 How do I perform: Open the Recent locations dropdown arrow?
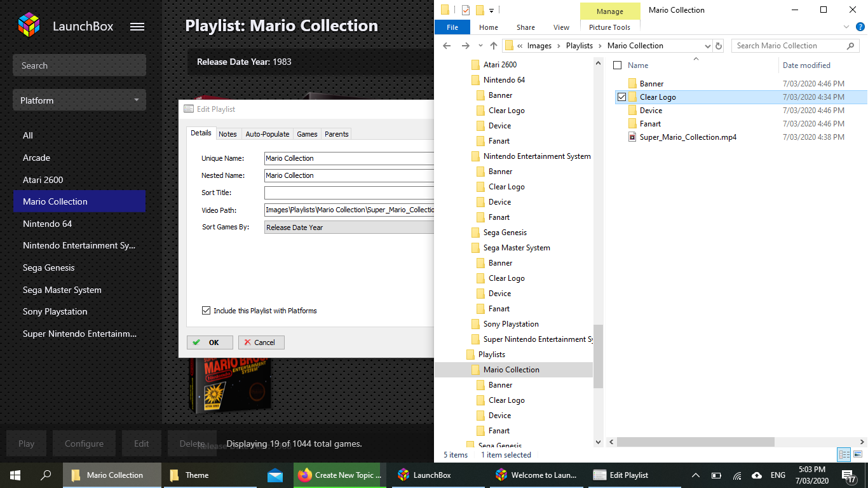[x=480, y=46]
